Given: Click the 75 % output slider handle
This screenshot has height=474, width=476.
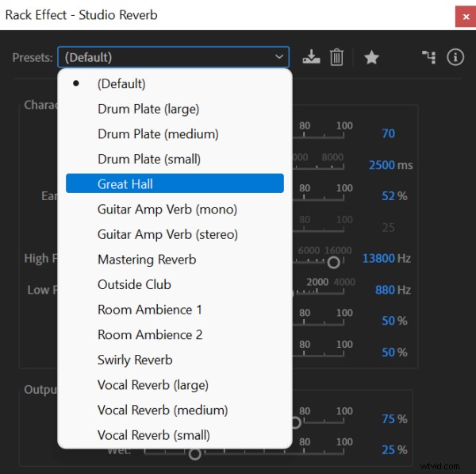Looking at the screenshot, I should click(296, 422).
